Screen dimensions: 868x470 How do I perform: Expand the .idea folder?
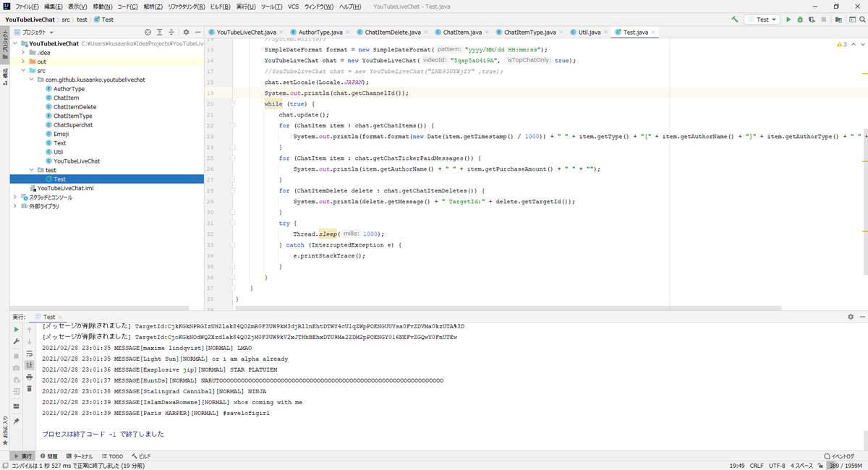[24, 52]
